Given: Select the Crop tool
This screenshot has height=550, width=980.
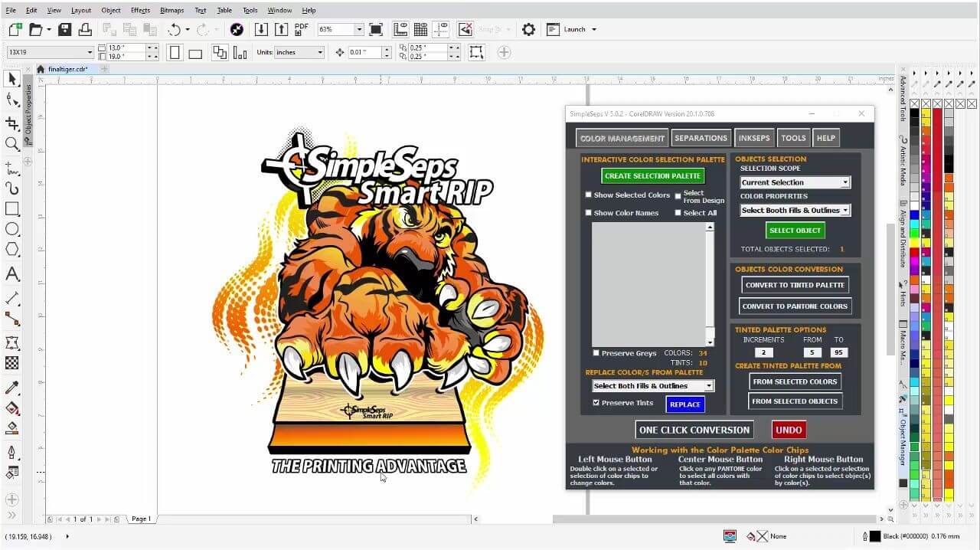Looking at the screenshot, I should click(x=12, y=123).
